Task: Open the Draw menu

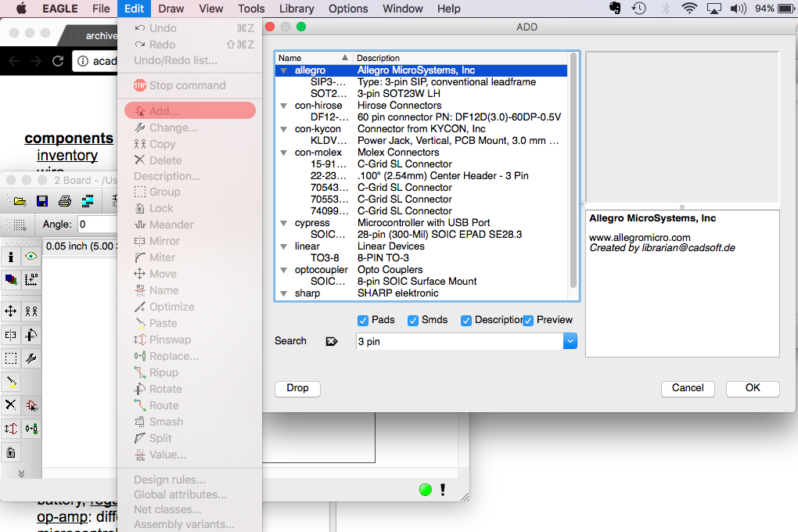Action: [171, 9]
